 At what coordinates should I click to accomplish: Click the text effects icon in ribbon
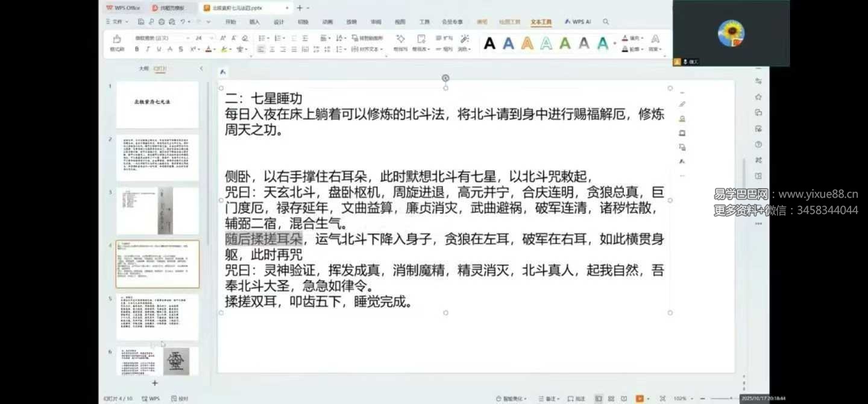click(x=655, y=39)
